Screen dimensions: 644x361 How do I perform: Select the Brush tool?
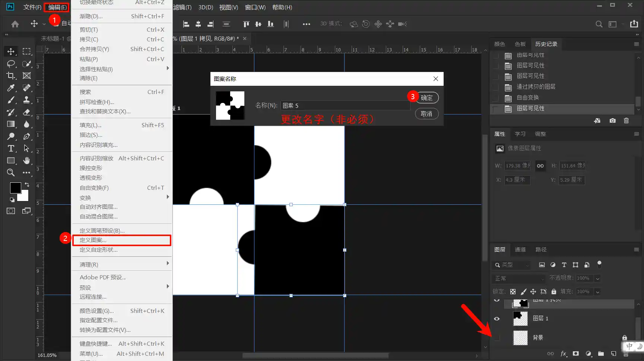click(x=11, y=100)
